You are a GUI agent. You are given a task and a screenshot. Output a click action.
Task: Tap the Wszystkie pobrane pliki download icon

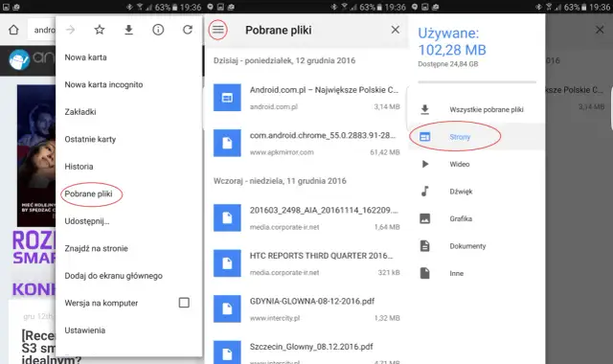[425, 109]
